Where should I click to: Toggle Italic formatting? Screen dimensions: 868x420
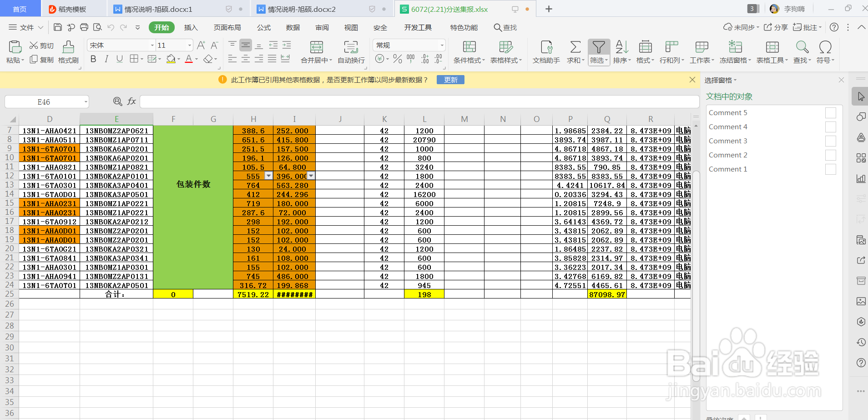pyautogui.click(x=106, y=59)
